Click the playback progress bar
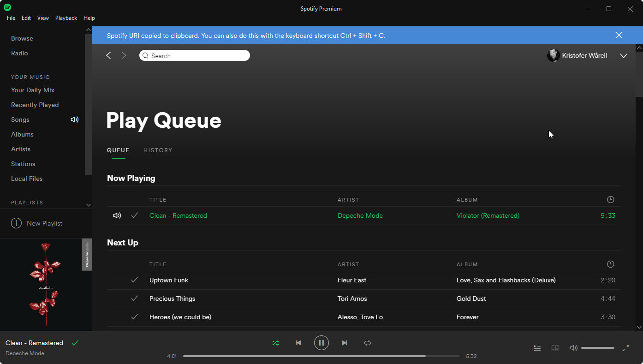This screenshot has height=364, width=643. coord(321,356)
